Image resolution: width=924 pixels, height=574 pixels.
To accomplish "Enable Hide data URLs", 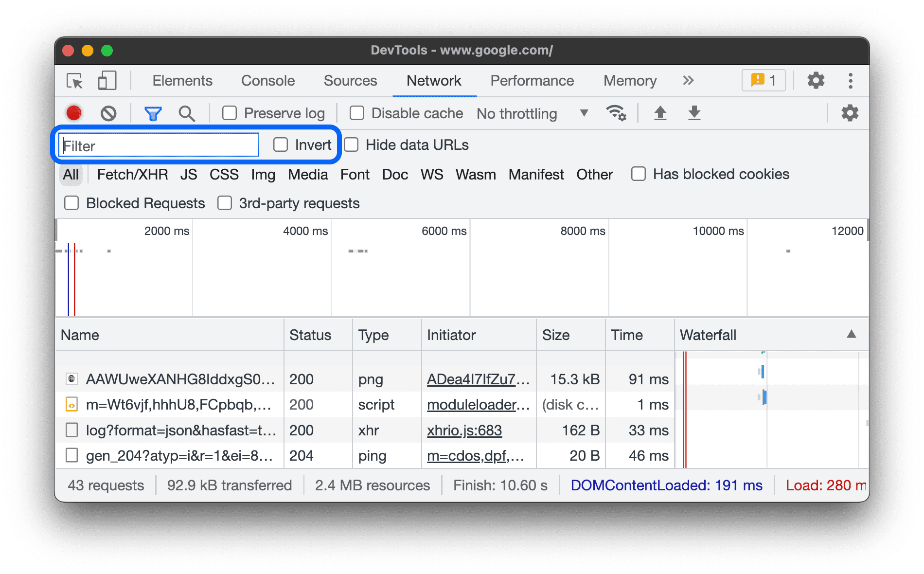I will [x=351, y=144].
